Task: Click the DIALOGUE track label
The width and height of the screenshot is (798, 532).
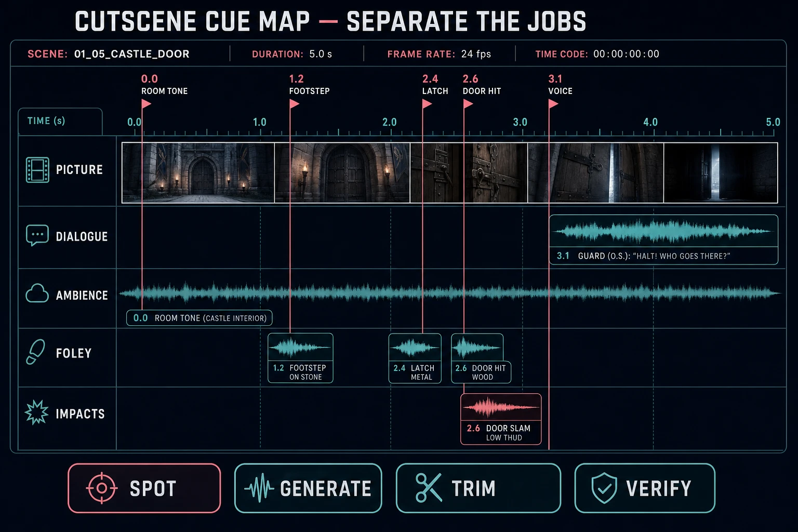Action: tap(82, 236)
